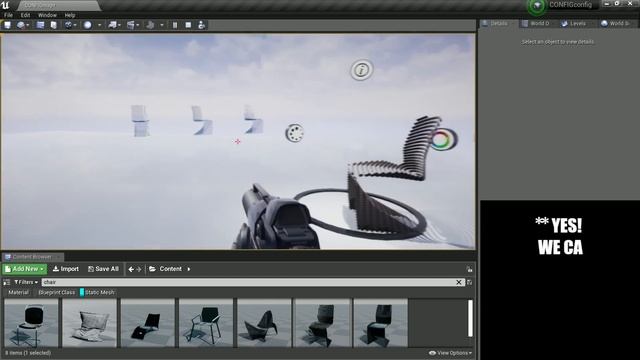Select the first chair thumbnail with metal frame
Image resolution: width=640 pixels, height=360 pixels.
pos(31,323)
